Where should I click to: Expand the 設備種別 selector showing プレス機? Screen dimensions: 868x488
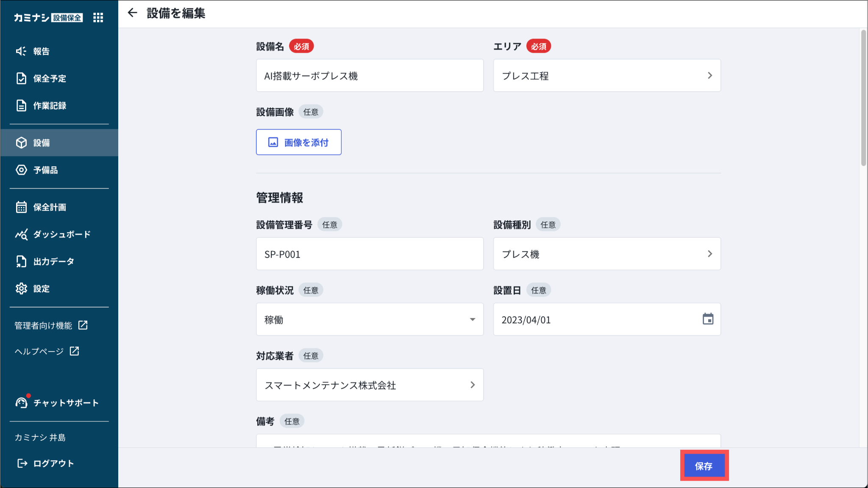(606, 254)
